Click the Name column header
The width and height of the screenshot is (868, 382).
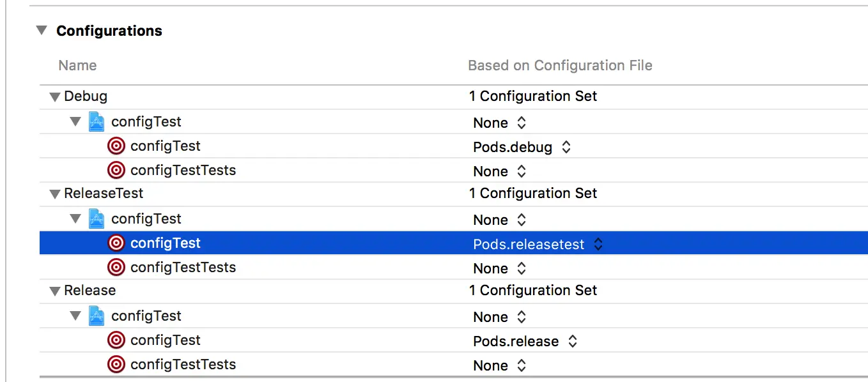(77, 65)
